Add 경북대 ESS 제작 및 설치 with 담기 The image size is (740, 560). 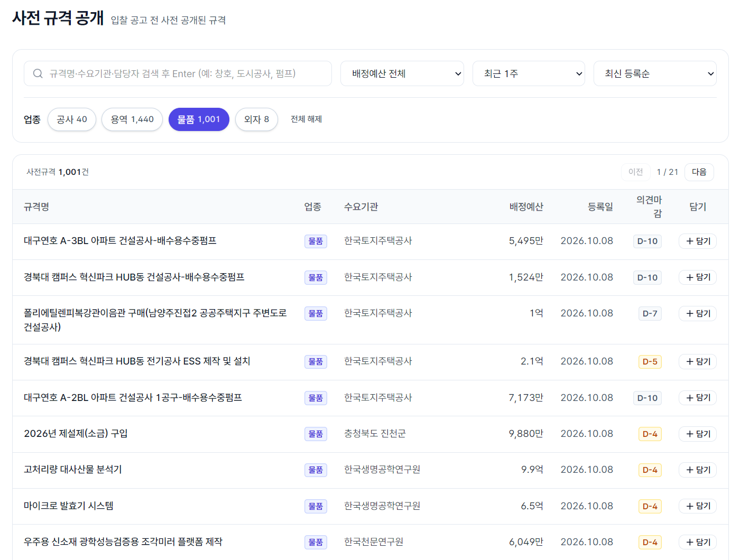click(x=698, y=362)
